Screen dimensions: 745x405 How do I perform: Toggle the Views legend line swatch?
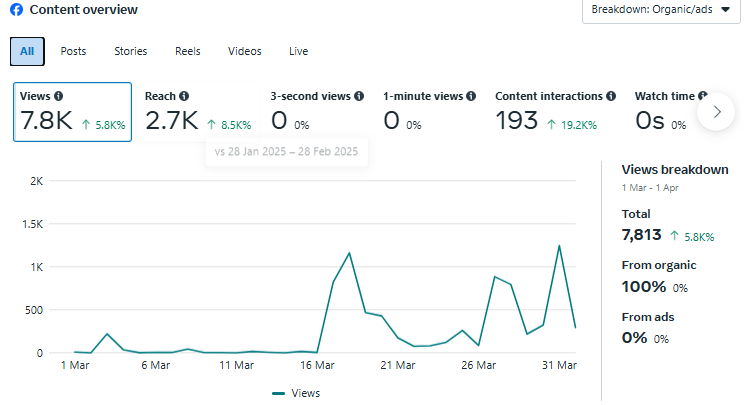279,393
